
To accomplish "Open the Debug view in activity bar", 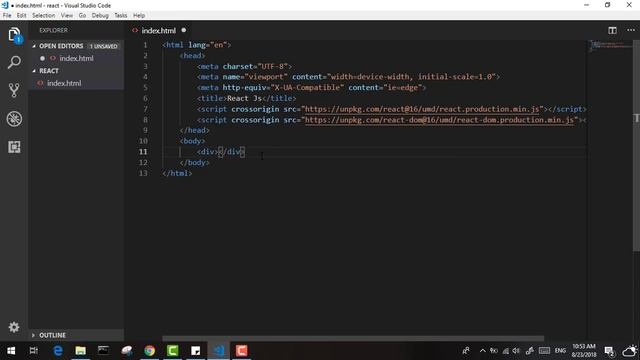I will pos(14,119).
